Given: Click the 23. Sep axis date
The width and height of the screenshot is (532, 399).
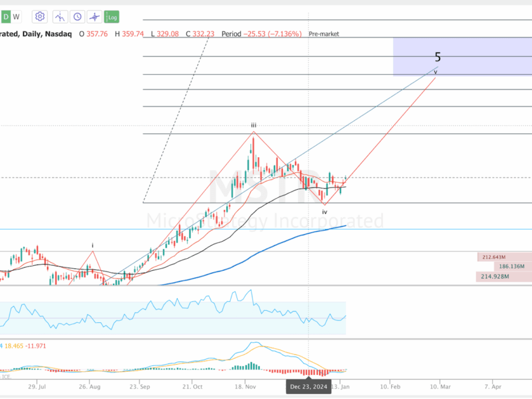Looking at the screenshot, I should [140, 387].
